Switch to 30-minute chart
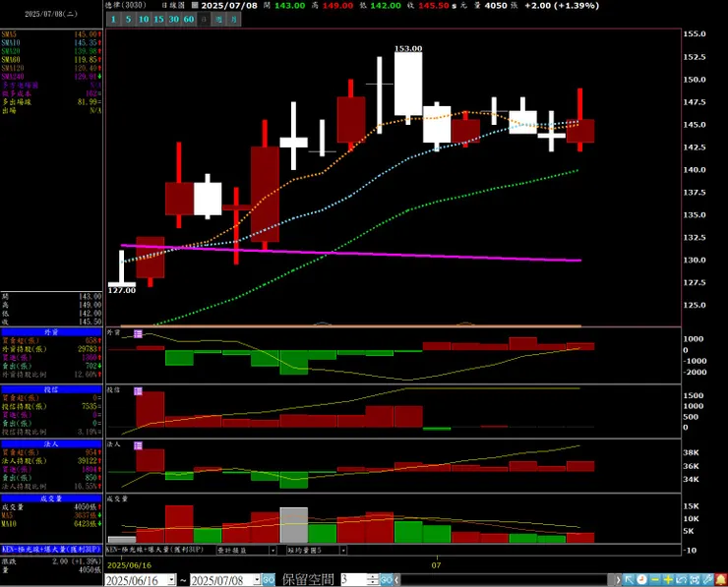Image resolution: width=728 pixels, height=587 pixels. pyautogui.click(x=174, y=20)
